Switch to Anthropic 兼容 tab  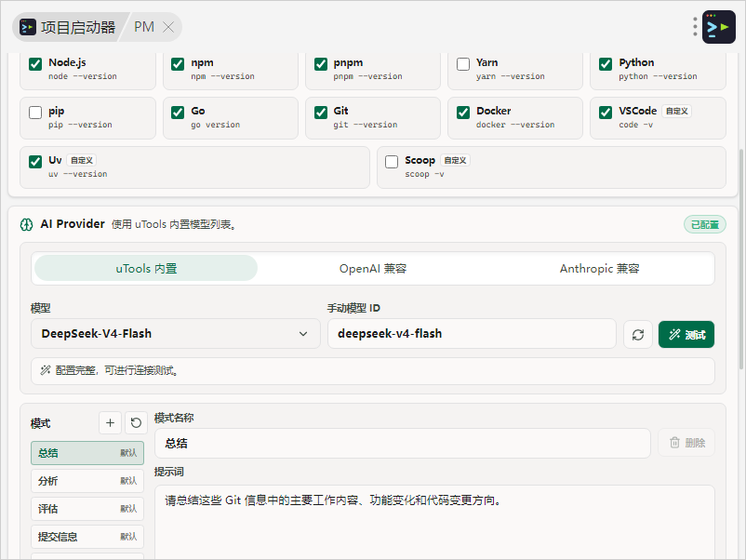coord(599,268)
